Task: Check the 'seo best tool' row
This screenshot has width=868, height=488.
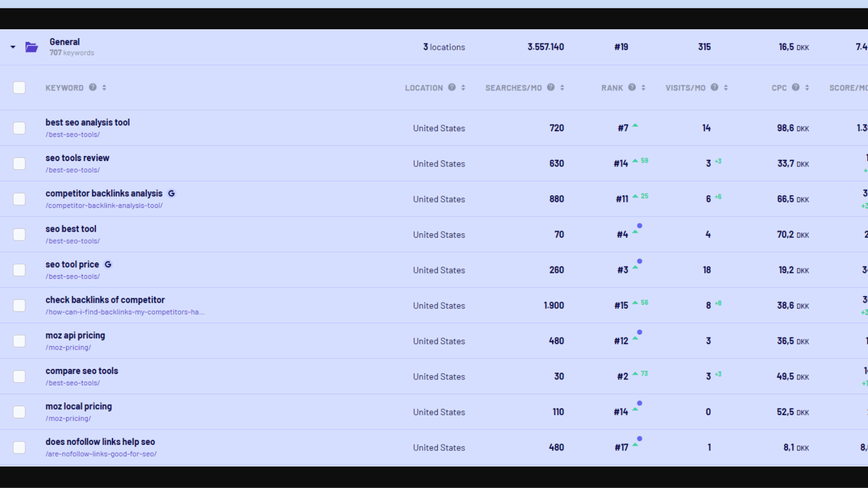Action: pyautogui.click(x=19, y=234)
